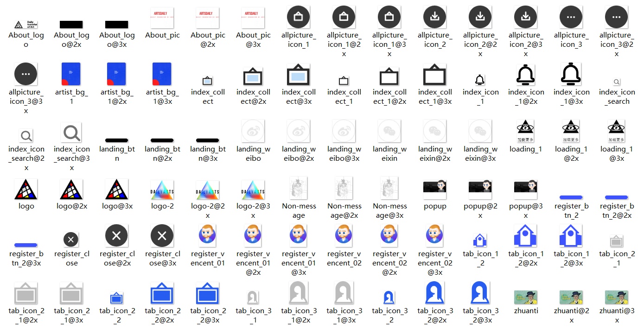Select the About_pic@2x image file

207,18
